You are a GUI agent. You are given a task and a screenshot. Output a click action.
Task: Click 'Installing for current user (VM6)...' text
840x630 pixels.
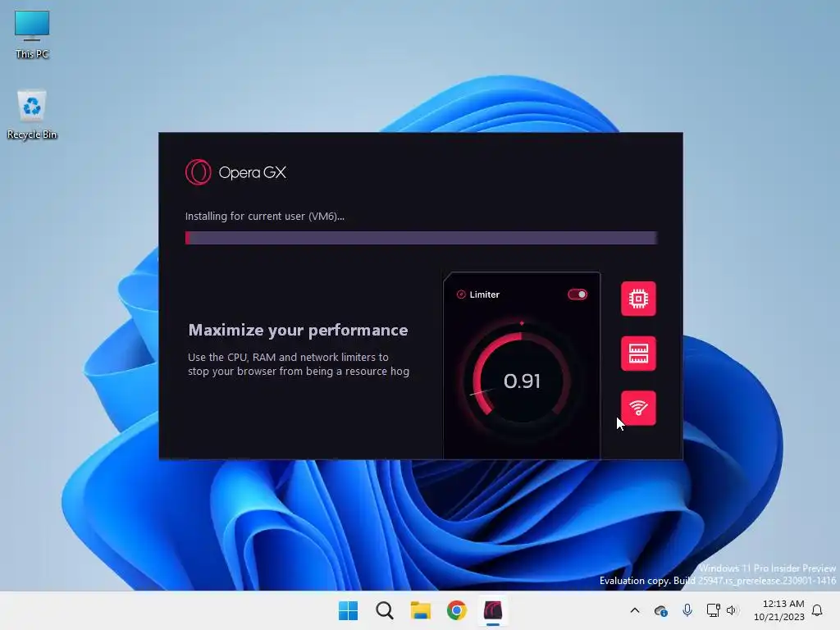pos(265,216)
